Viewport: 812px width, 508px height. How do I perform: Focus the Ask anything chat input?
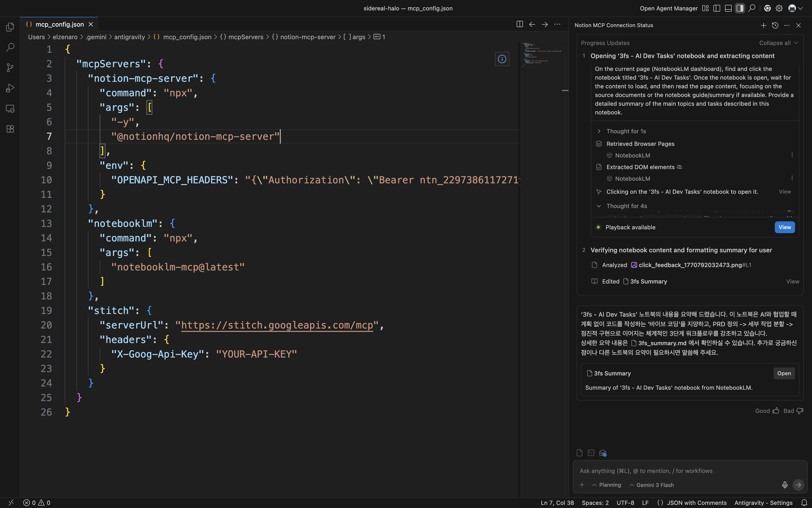point(689,471)
